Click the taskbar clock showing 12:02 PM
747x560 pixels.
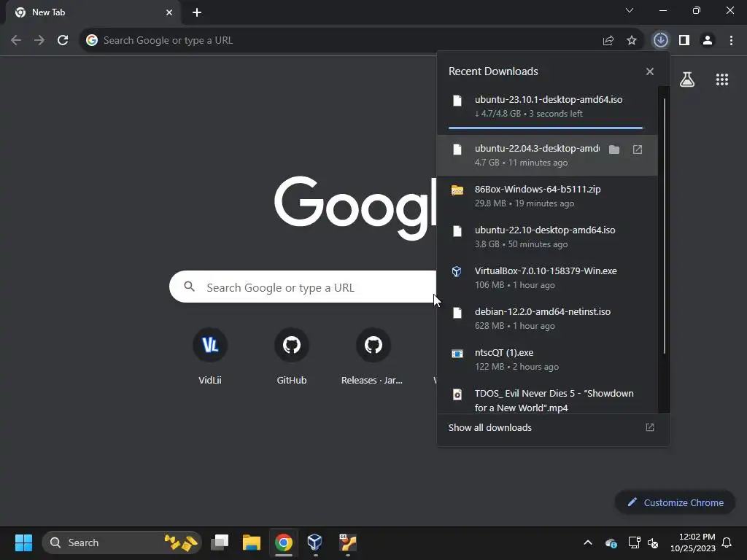point(693,542)
